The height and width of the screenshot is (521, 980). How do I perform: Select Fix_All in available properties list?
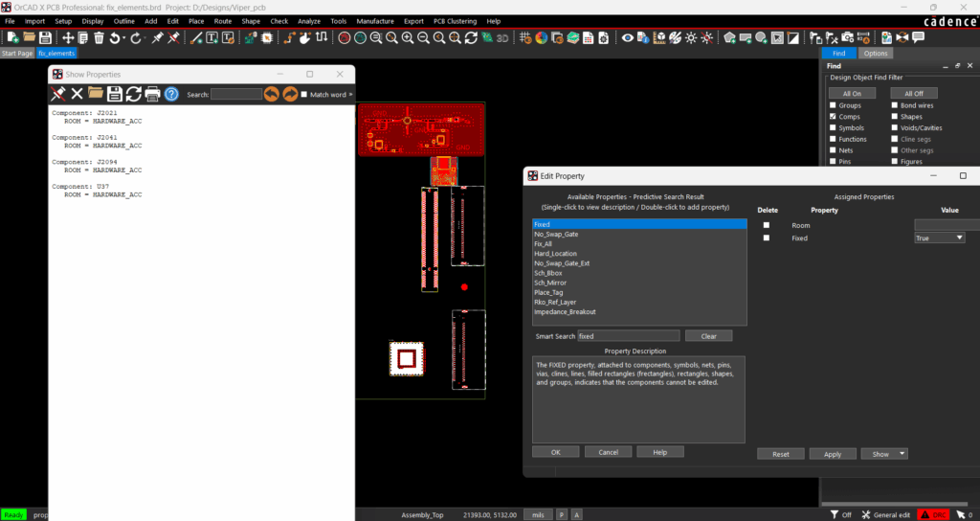pyautogui.click(x=544, y=244)
